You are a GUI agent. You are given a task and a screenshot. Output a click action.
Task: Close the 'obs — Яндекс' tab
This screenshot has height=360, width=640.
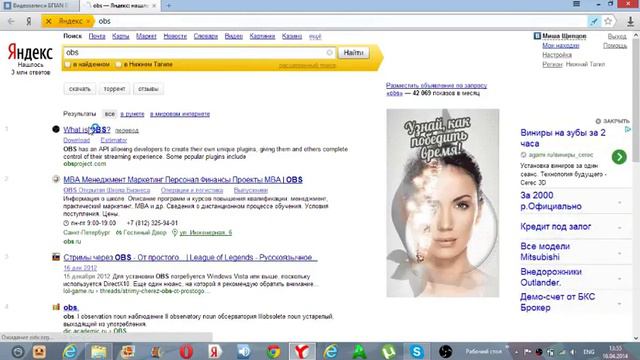pyautogui.click(x=154, y=6)
